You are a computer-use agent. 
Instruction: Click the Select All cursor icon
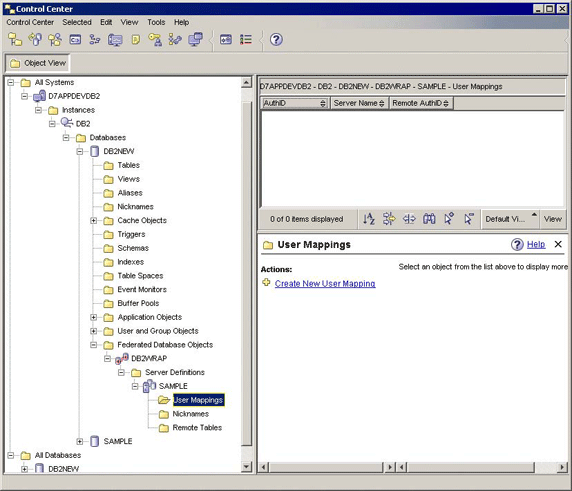pyautogui.click(x=449, y=219)
